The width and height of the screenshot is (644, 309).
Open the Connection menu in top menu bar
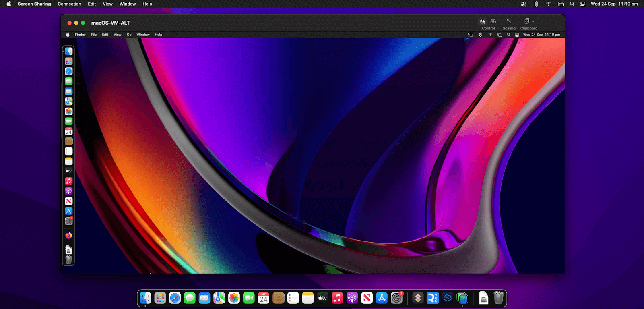click(69, 4)
